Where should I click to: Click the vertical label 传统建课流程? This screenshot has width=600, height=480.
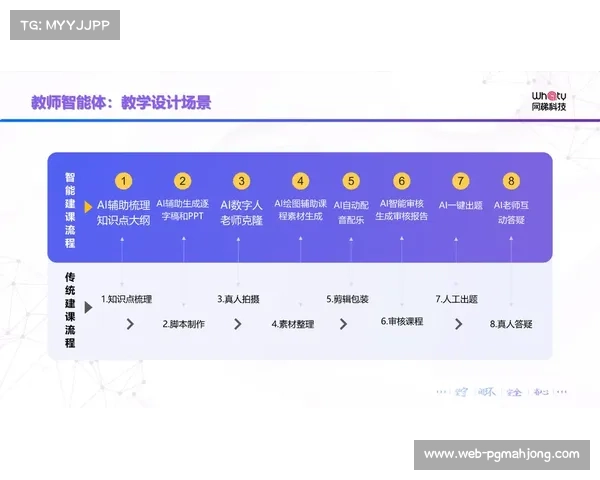(x=70, y=310)
